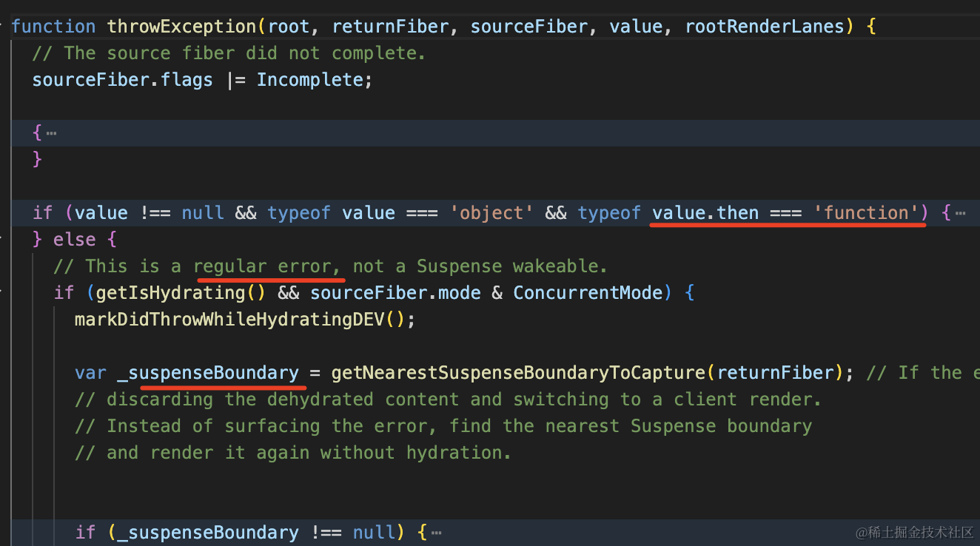Click the else keyword after the if condition
This screenshot has height=546, width=980.
(74, 239)
